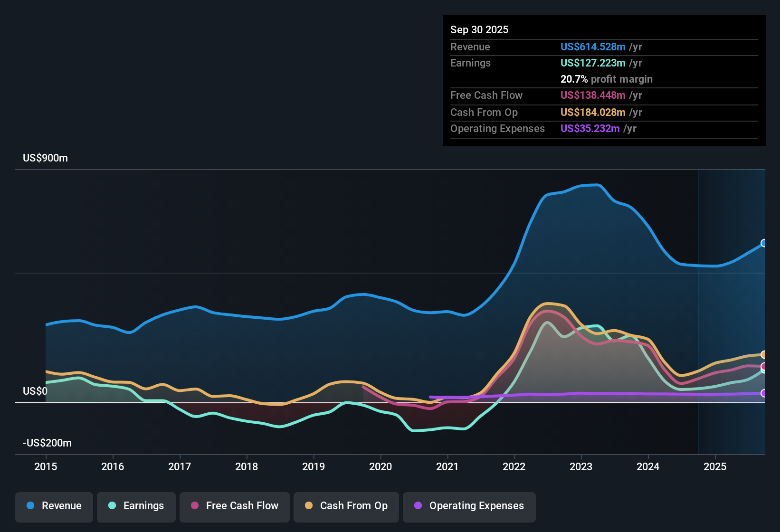Click the blue Revenue endpoint marker
The height and width of the screenshot is (532, 780).
click(x=764, y=243)
